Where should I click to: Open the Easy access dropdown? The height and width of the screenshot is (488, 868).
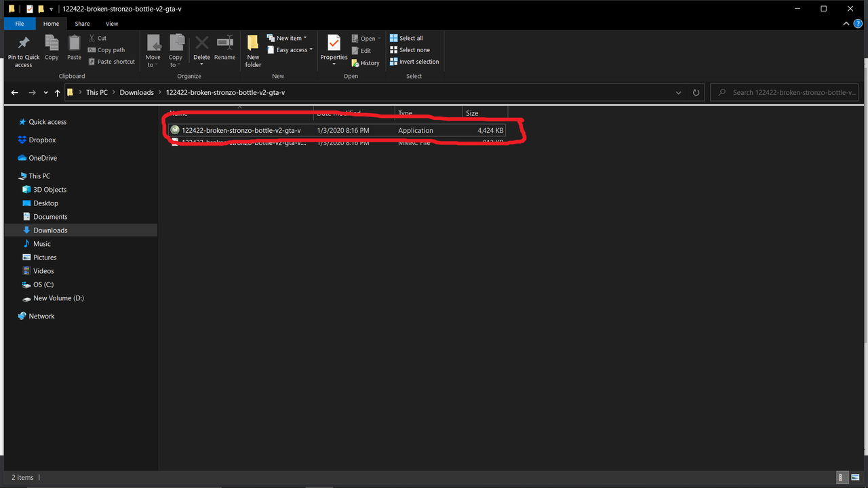coord(290,49)
